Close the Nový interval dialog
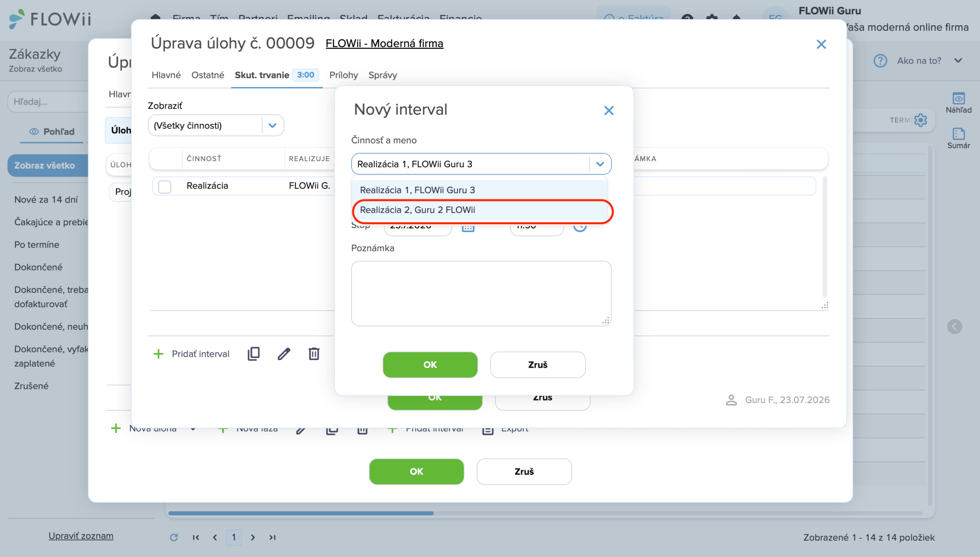 click(609, 110)
